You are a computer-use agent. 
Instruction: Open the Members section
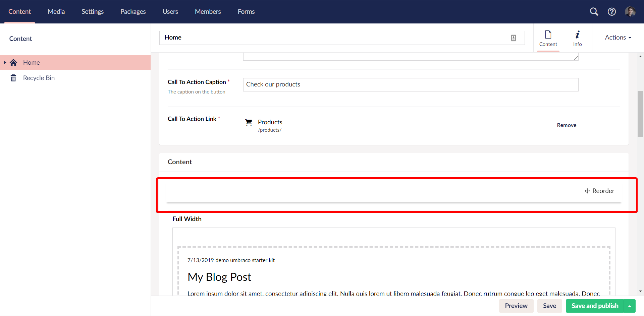[208, 12]
